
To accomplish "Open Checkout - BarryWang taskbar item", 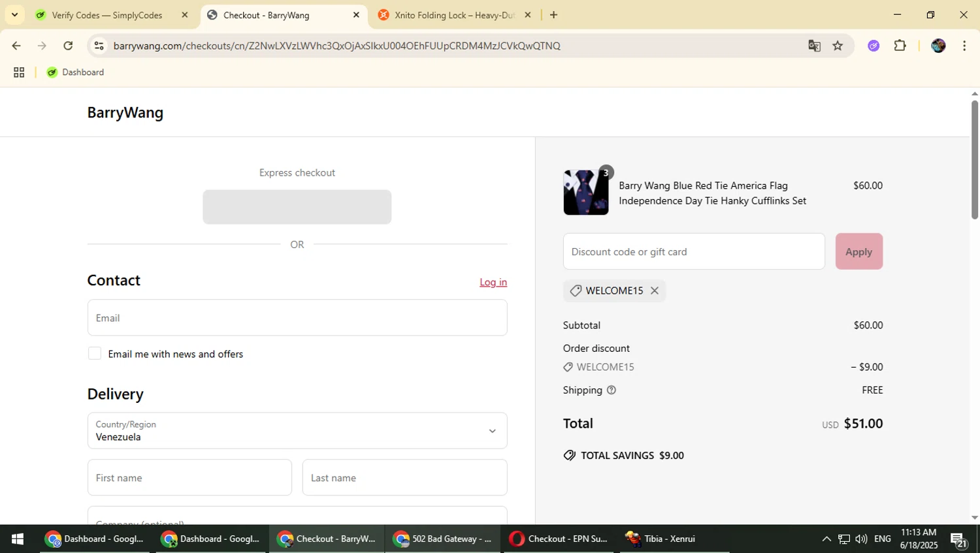I will tap(327, 539).
